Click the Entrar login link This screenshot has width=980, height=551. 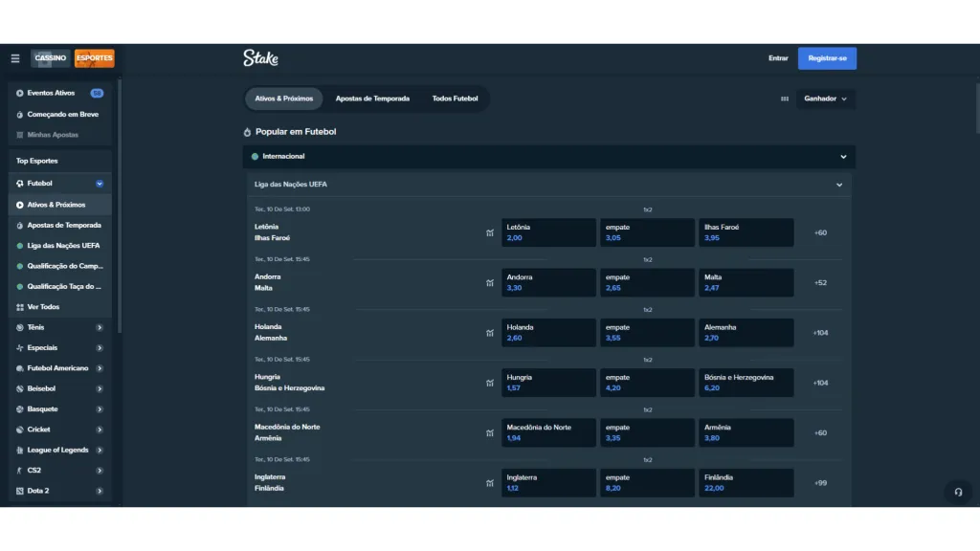(778, 58)
